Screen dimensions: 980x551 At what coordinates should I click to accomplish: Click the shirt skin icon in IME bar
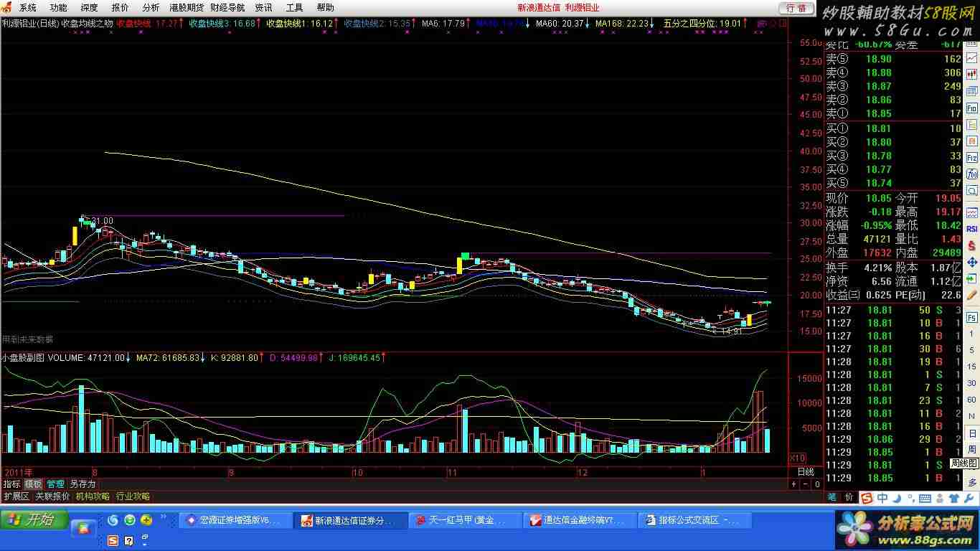coord(954,498)
